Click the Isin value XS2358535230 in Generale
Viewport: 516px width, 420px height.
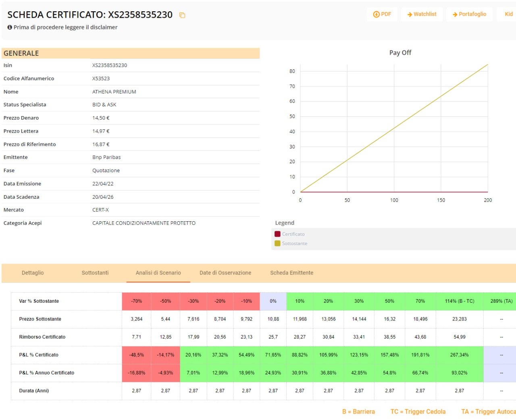click(110, 65)
